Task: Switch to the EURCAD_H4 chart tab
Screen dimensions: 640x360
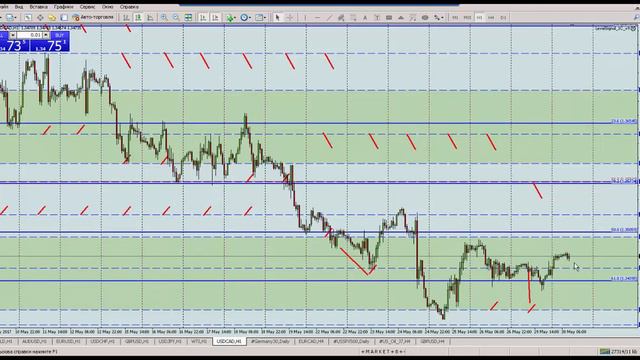Action: 311,341
